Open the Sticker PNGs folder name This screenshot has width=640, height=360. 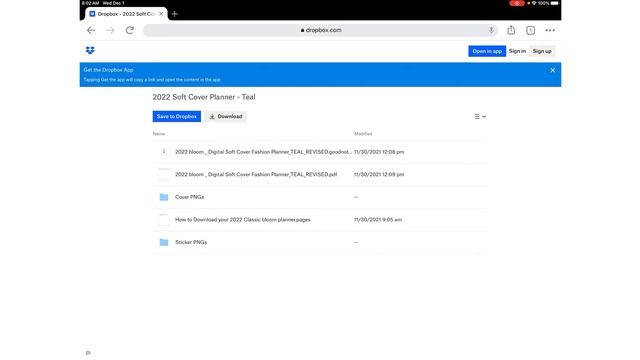(x=191, y=242)
